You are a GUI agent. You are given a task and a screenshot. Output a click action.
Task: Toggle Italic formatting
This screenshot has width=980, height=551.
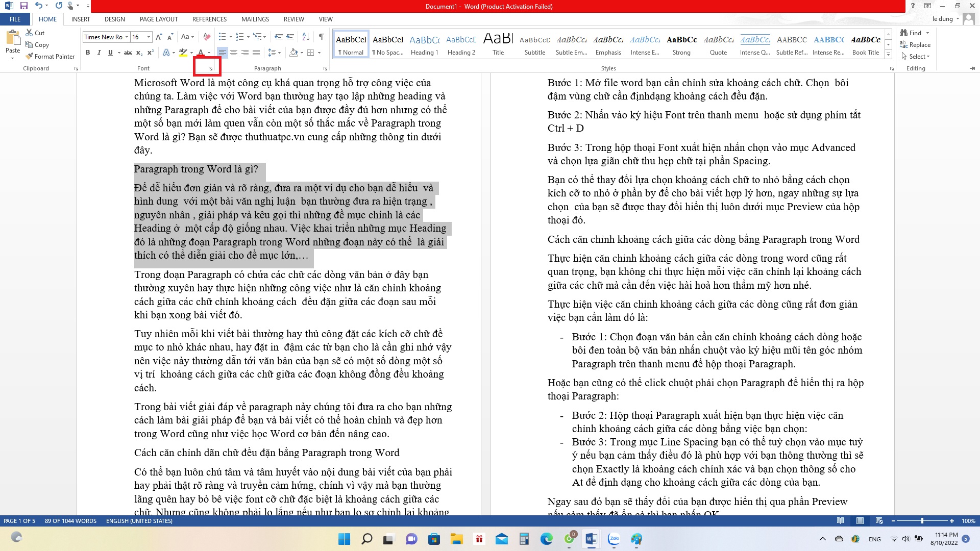tap(99, 52)
